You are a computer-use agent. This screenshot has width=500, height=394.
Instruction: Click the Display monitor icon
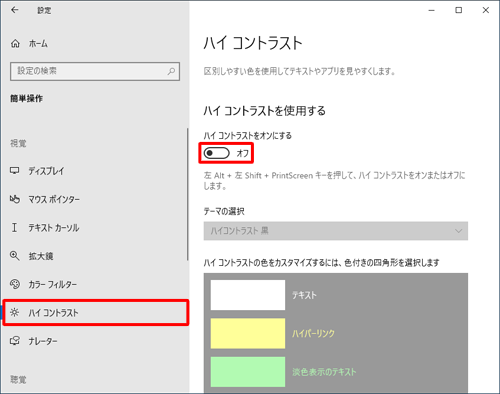click(14, 171)
